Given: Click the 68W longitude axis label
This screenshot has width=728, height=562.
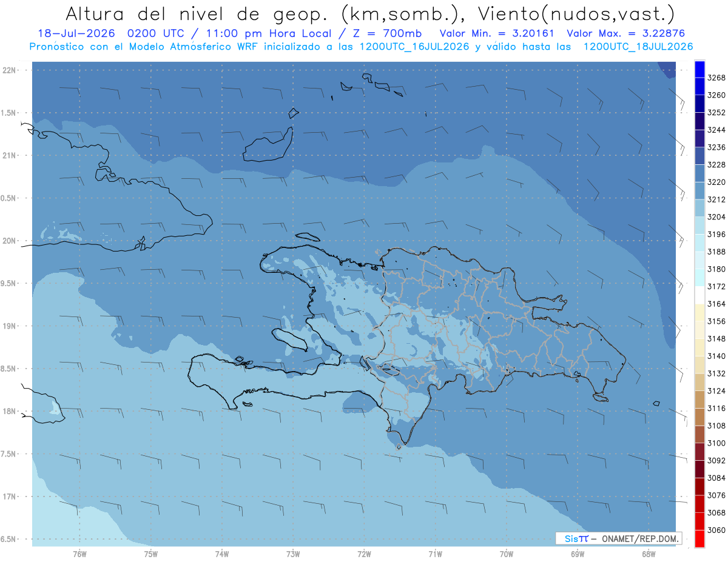Looking at the screenshot, I should click(x=649, y=554).
